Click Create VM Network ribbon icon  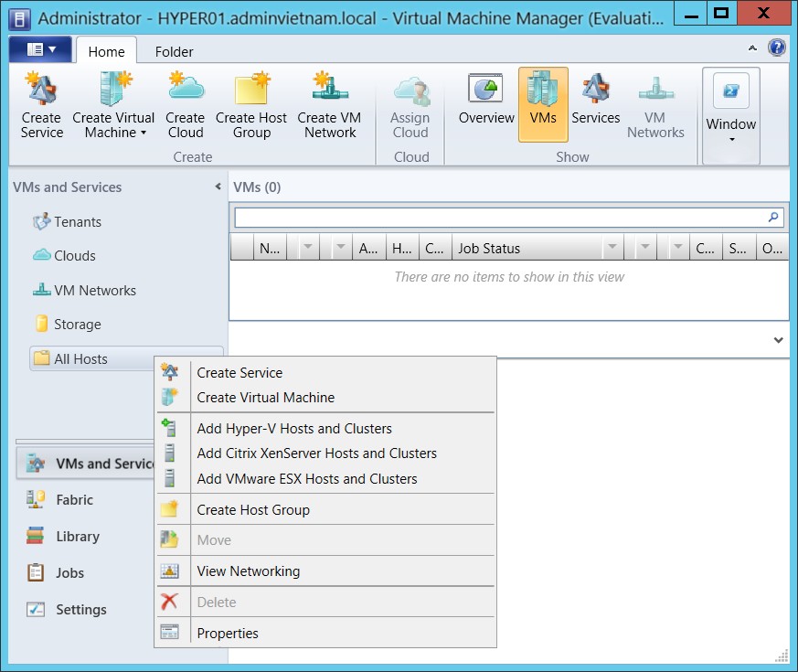330,105
